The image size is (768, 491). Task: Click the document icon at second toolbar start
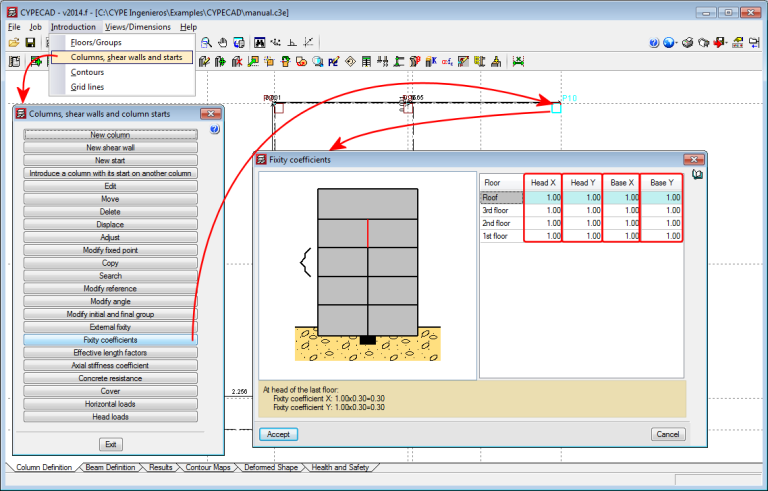15,61
